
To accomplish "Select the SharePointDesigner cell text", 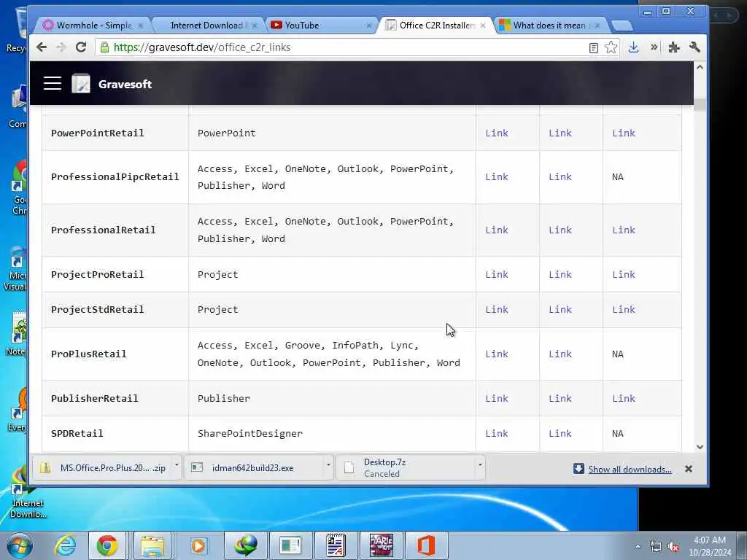I will coord(250,434).
